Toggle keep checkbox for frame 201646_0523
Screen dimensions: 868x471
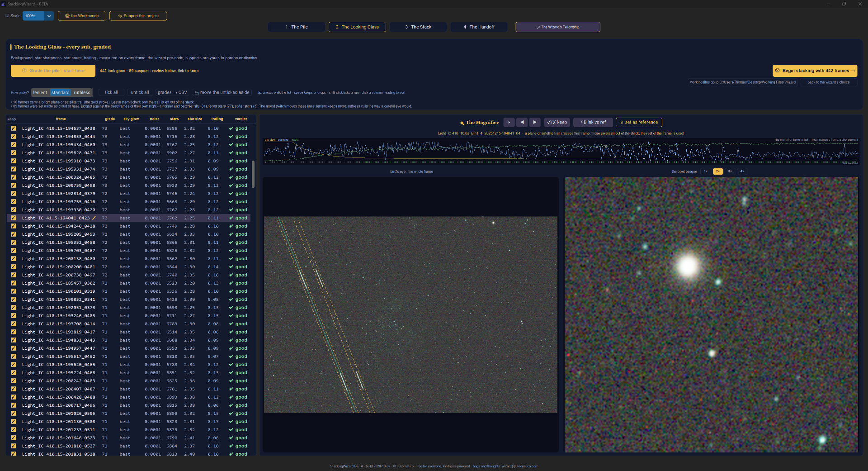point(14,438)
